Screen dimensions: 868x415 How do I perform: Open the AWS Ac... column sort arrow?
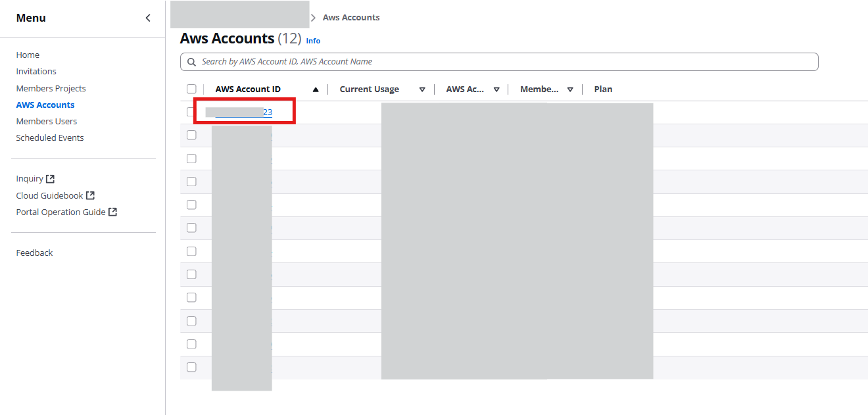[x=496, y=89]
